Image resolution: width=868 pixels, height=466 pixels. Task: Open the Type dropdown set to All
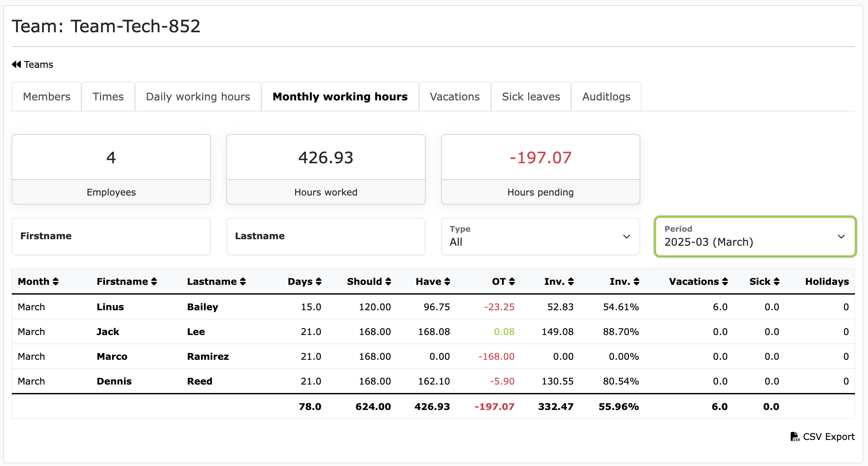tap(540, 237)
